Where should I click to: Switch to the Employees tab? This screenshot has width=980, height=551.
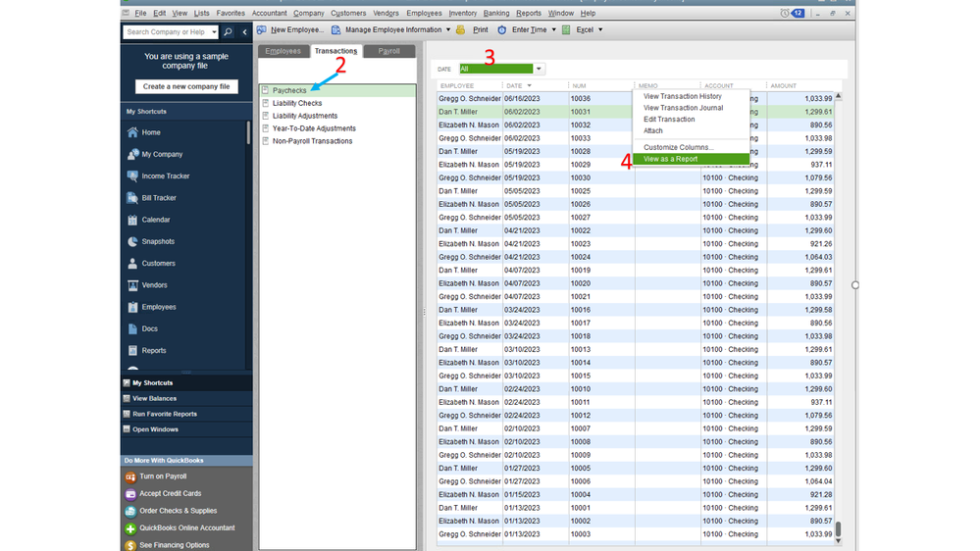pos(284,51)
